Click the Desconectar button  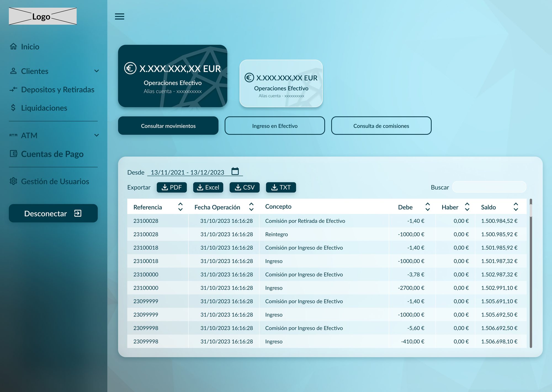point(53,213)
